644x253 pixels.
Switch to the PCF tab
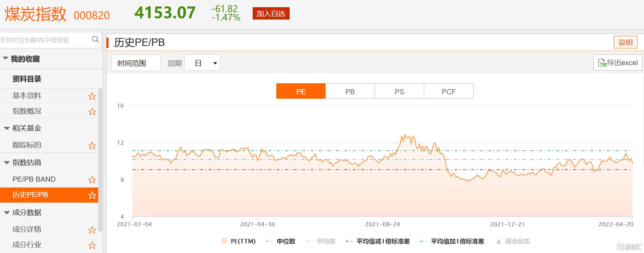[x=449, y=91]
